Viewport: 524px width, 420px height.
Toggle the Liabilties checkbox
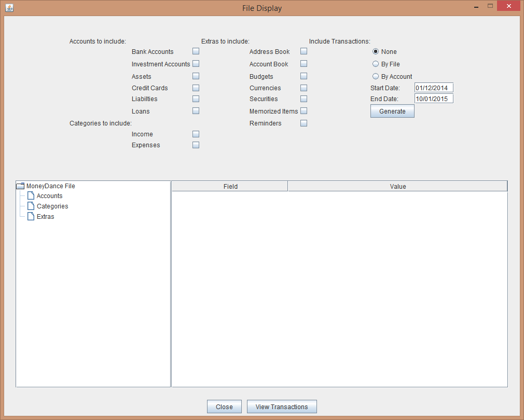[196, 99]
